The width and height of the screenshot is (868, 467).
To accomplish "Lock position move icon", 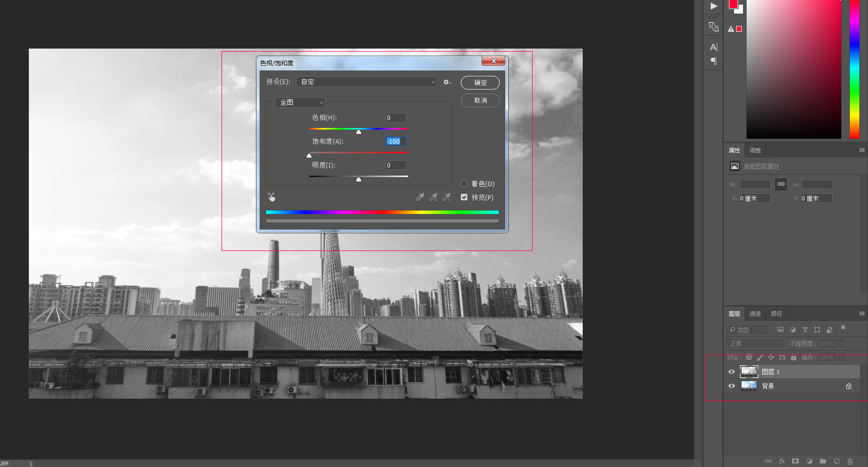I will click(771, 357).
